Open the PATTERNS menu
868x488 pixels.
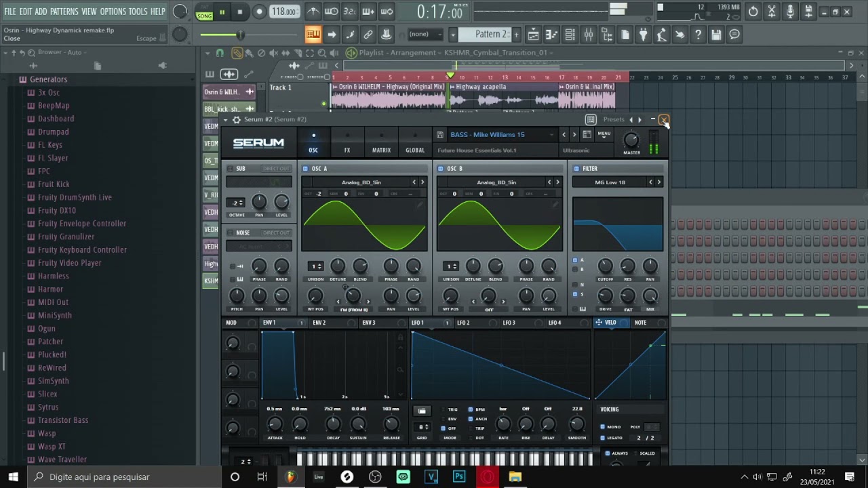point(64,12)
